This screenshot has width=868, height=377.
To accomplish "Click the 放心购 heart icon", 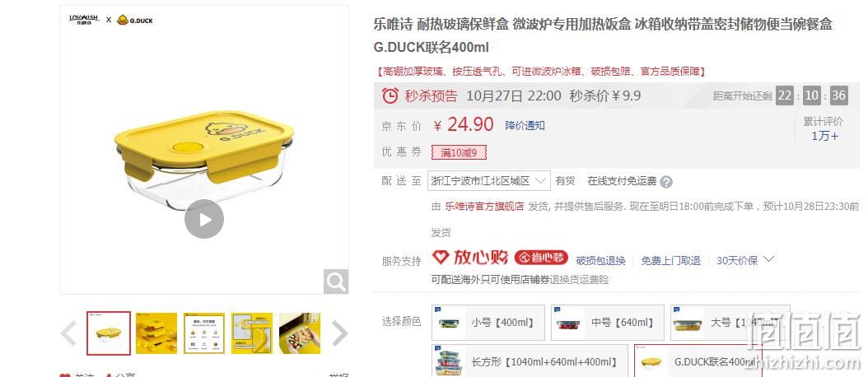I will point(440,258).
